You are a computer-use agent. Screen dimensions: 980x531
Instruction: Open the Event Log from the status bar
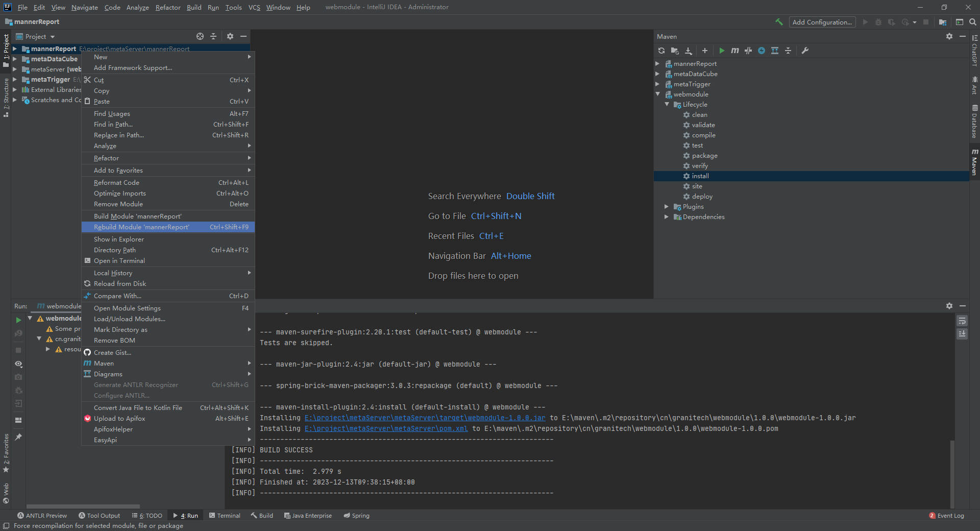(946, 516)
